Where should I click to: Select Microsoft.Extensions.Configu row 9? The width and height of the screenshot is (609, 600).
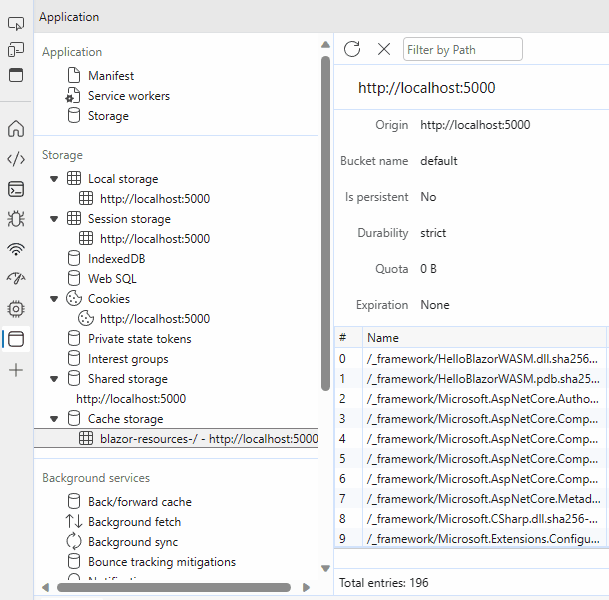tap(472, 539)
